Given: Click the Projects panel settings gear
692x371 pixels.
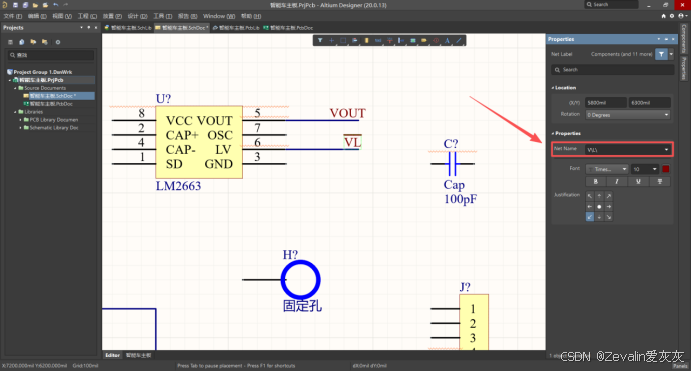Looking at the screenshot, I should tap(58, 42).
